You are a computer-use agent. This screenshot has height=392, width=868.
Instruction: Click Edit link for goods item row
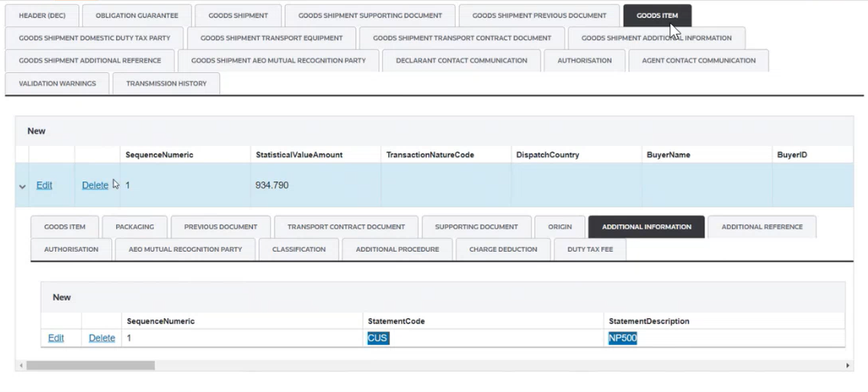[x=44, y=185]
